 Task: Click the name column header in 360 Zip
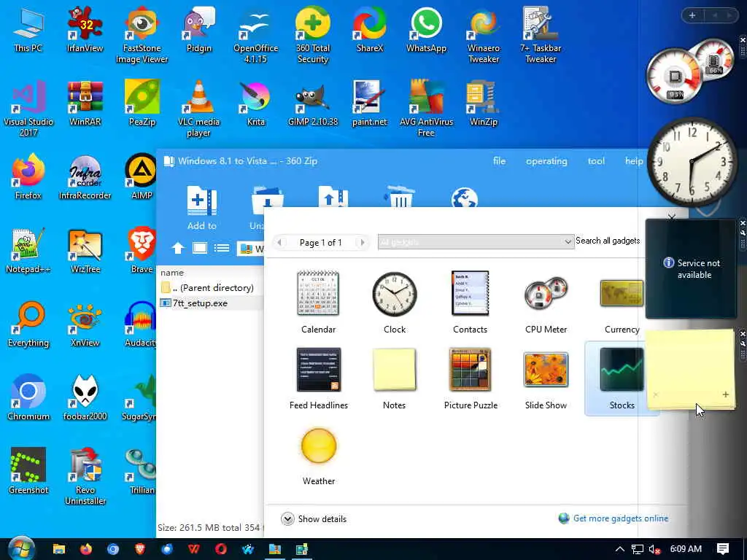(172, 273)
